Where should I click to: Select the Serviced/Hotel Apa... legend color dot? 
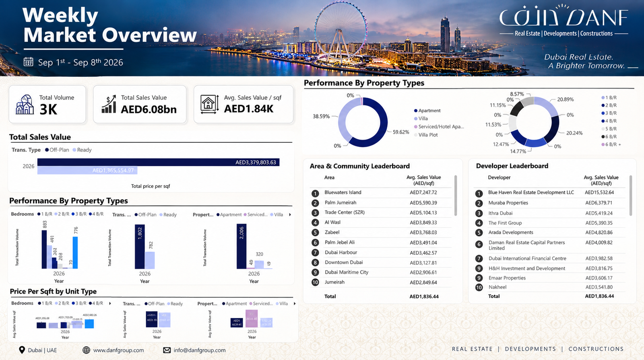pos(416,127)
